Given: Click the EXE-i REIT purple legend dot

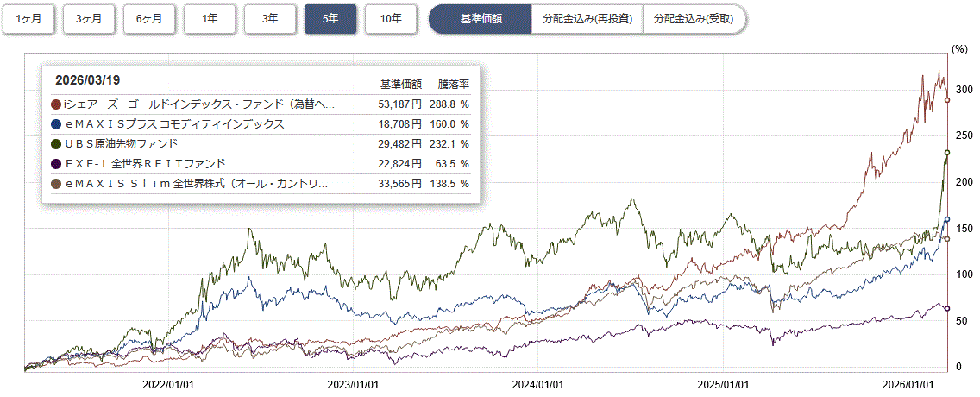Looking at the screenshot, I should click(x=57, y=164).
